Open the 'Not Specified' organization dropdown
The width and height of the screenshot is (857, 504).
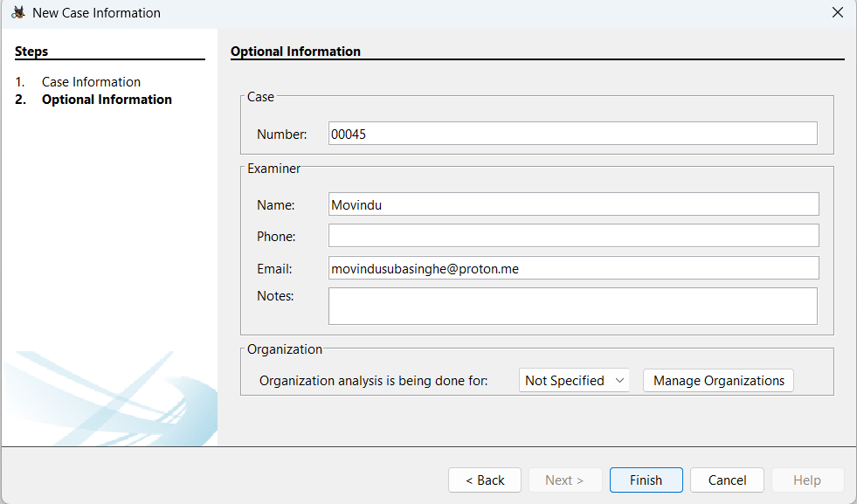574,381
